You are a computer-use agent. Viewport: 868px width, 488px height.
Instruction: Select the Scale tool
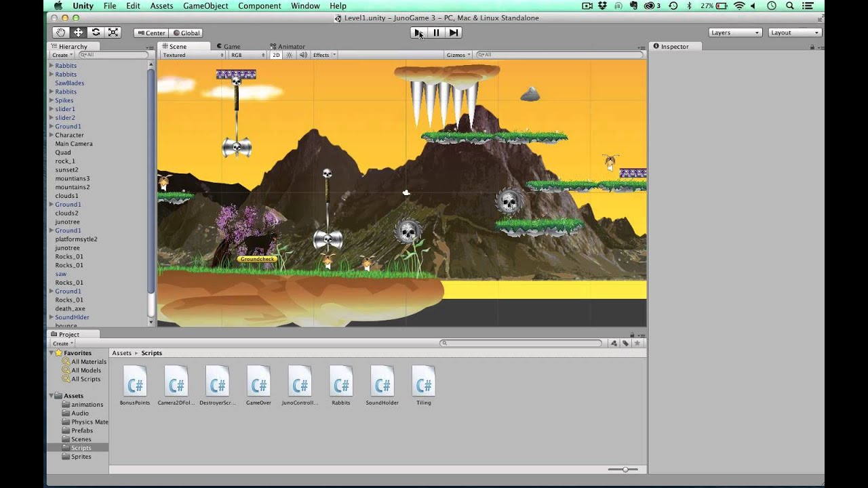click(x=113, y=33)
